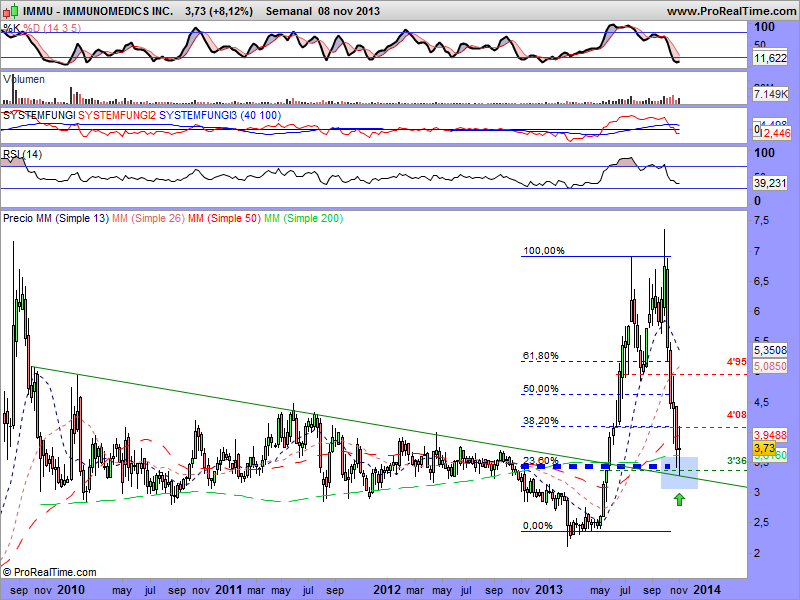The width and height of the screenshot is (800, 600).
Task: Select the RSI (14) indicator label
Action: tap(22, 154)
